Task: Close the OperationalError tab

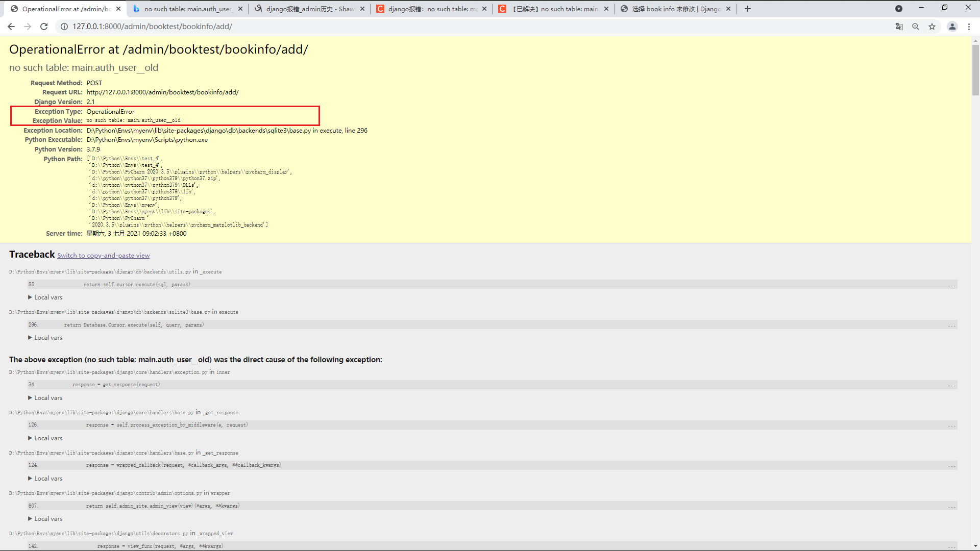Action: coord(118,9)
